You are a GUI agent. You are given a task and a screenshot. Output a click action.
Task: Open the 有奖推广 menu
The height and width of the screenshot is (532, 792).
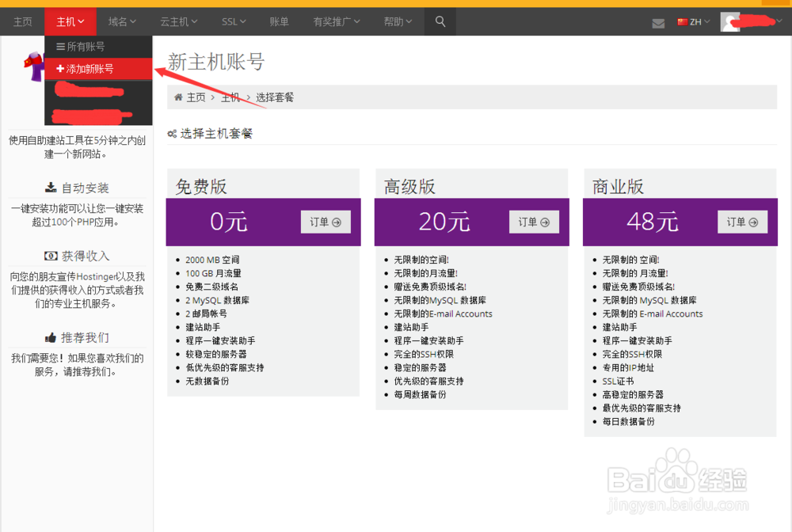click(x=336, y=21)
